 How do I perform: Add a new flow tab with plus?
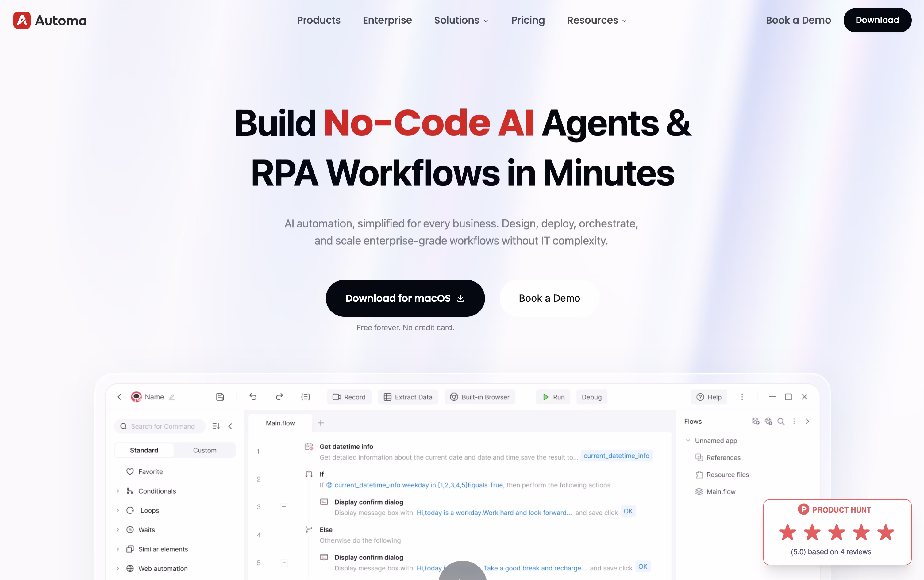tap(321, 423)
